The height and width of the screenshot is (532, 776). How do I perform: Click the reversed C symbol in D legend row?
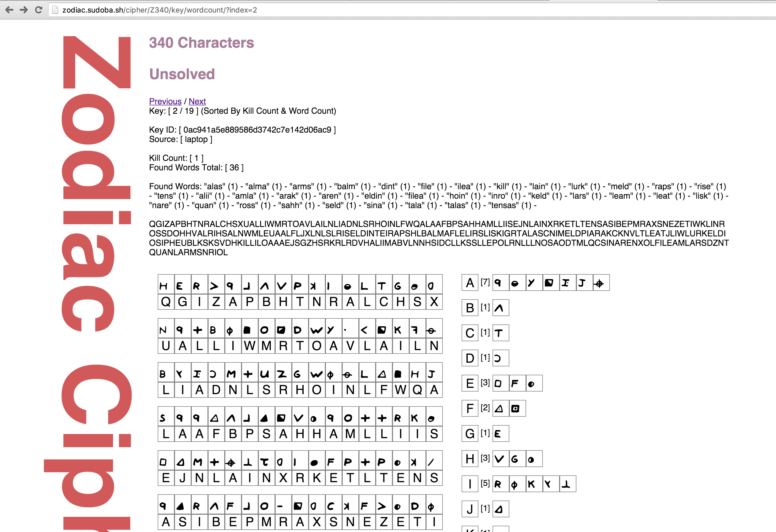click(x=501, y=358)
